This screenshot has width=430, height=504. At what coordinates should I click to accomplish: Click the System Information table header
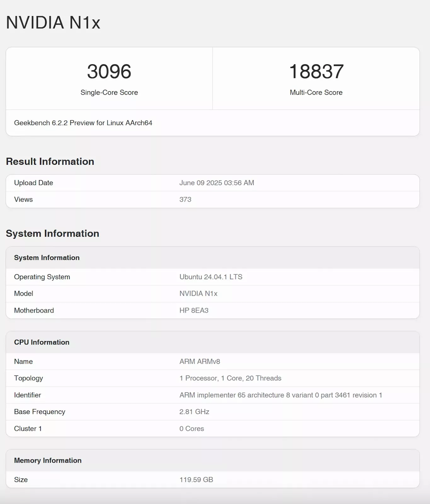tap(47, 258)
